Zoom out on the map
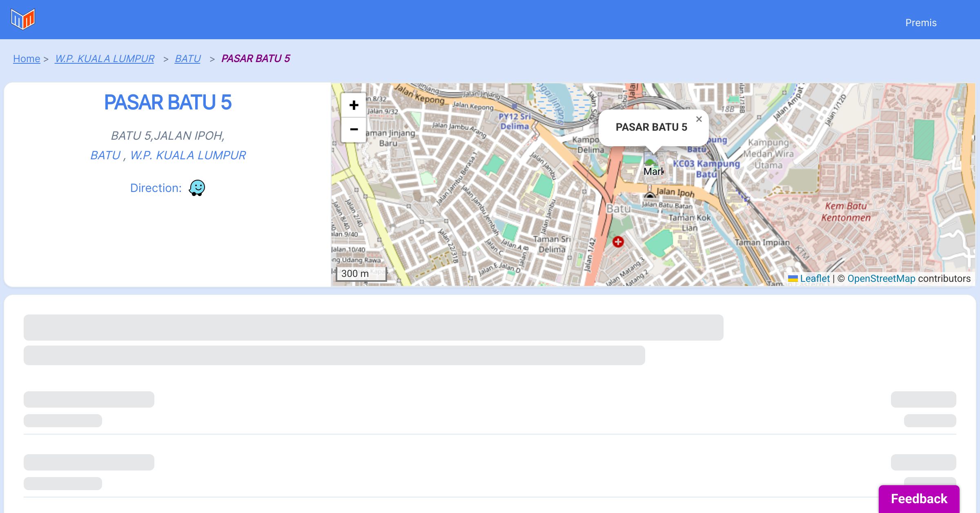This screenshot has height=513, width=980. [354, 129]
